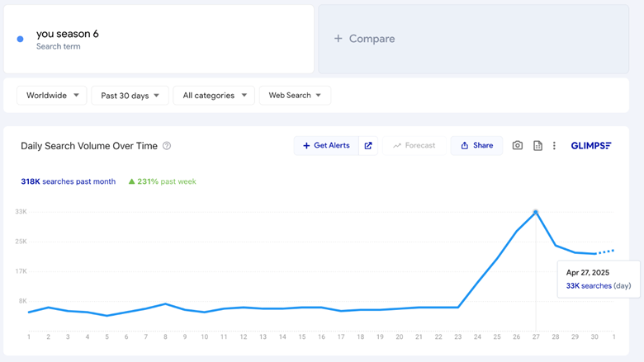Open the Web Search type dropdown
Screen dimensions: 644x362
coord(295,96)
